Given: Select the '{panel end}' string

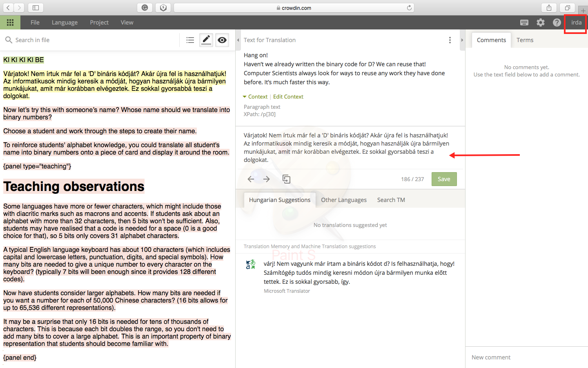Looking at the screenshot, I should (x=20, y=358).
